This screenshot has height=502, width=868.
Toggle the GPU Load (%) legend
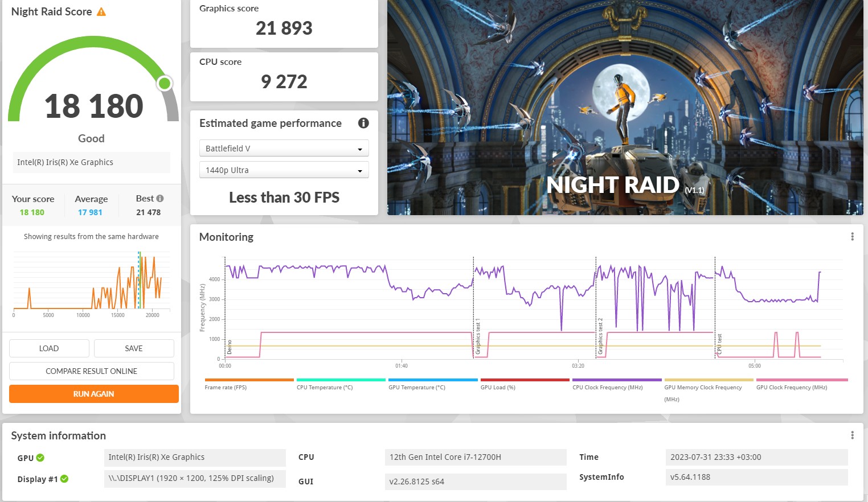pyautogui.click(x=525, y=384)
